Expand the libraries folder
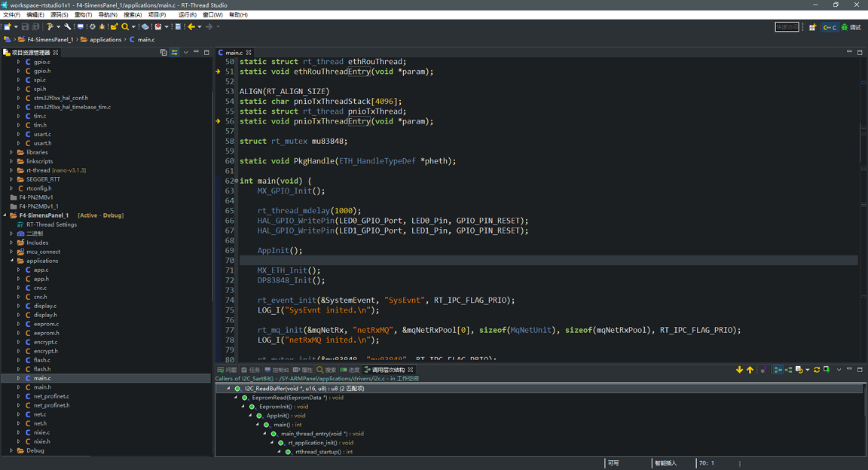This screenshot has height=470, width=868. coord(11,152)
